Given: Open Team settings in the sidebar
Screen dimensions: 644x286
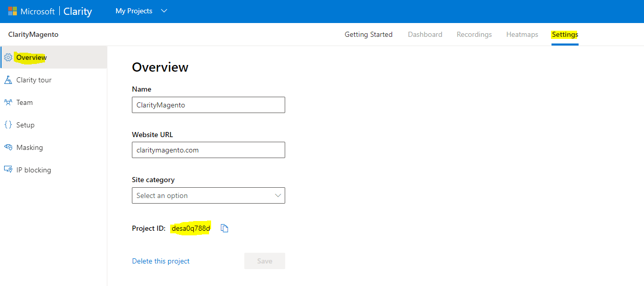Looking at the screenshot, I should coord(54,102).
